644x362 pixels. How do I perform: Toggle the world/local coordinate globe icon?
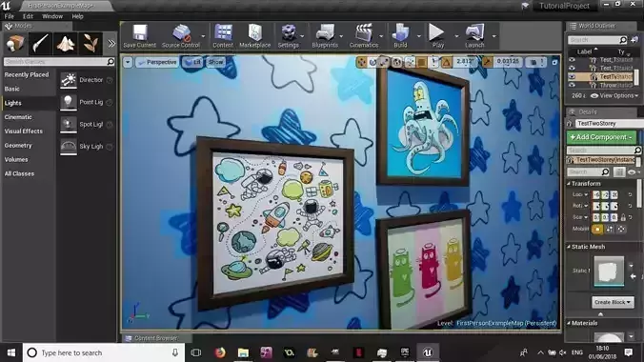(397, 62)
